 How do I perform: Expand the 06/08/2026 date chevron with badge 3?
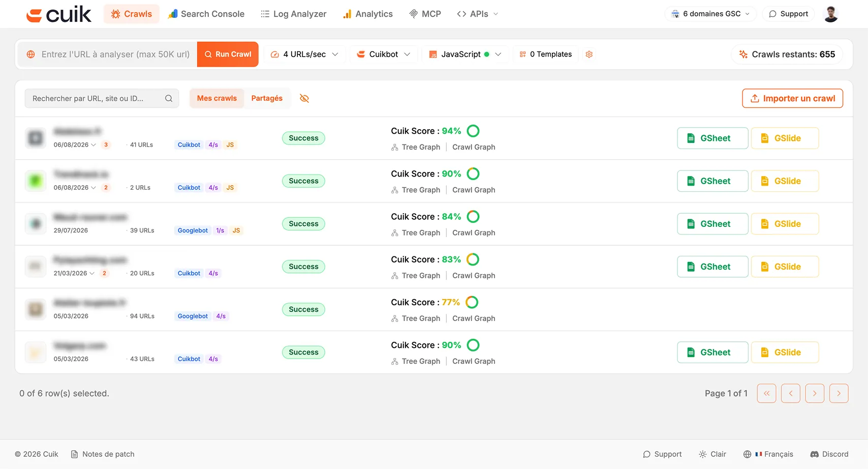[x=93, y=145]
